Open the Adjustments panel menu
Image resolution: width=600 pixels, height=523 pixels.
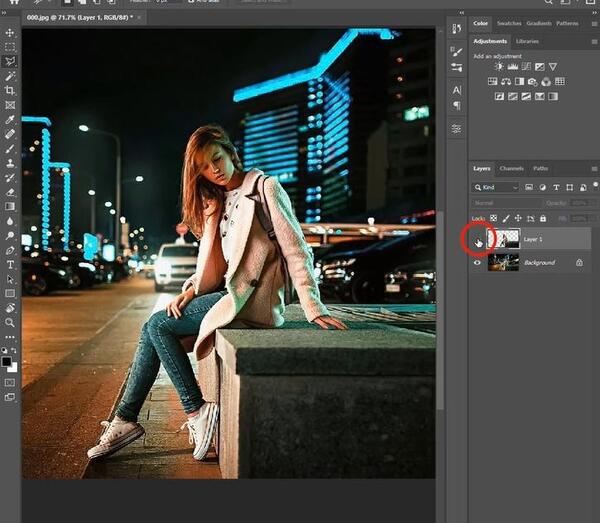tap(594, 41)
